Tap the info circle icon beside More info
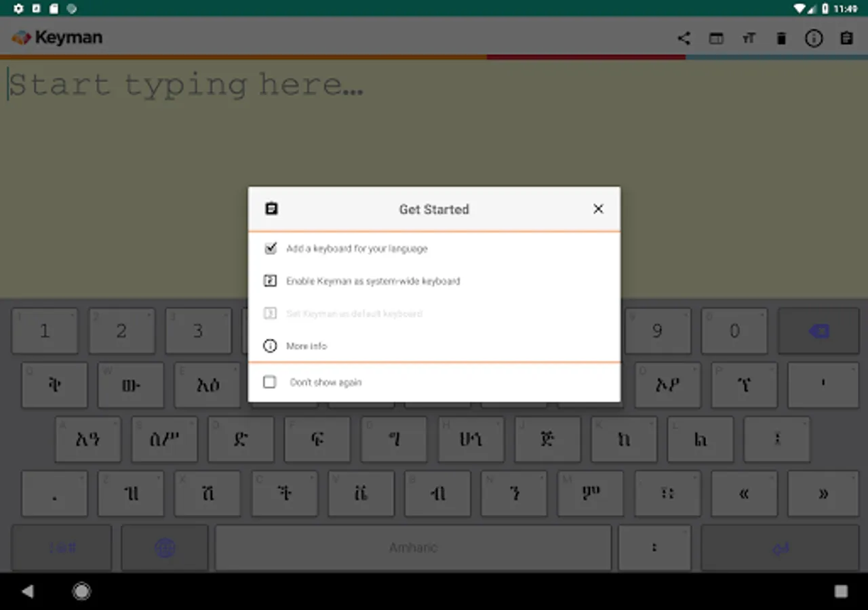Viewport: 868px width, 610px height. pos(270,346)
